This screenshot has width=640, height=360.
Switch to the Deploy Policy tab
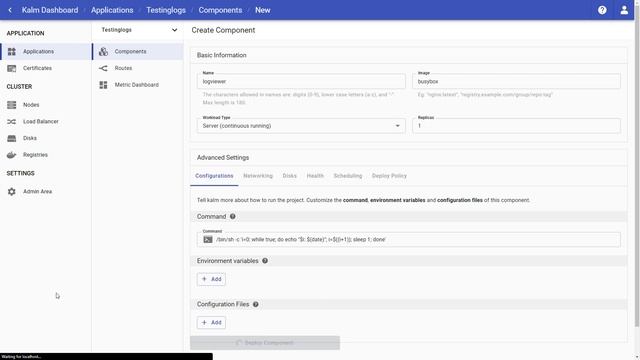pos(389,176)
